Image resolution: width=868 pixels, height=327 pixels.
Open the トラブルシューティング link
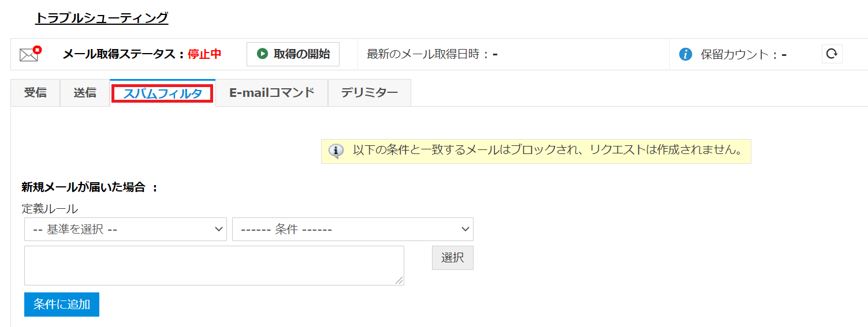pos(102,18)
